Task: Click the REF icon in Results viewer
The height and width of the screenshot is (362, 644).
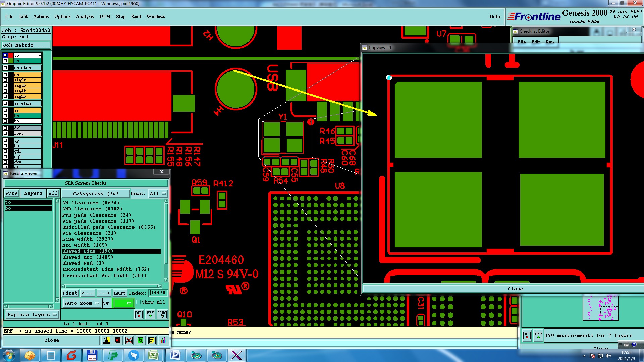Action: pos(150,314)
